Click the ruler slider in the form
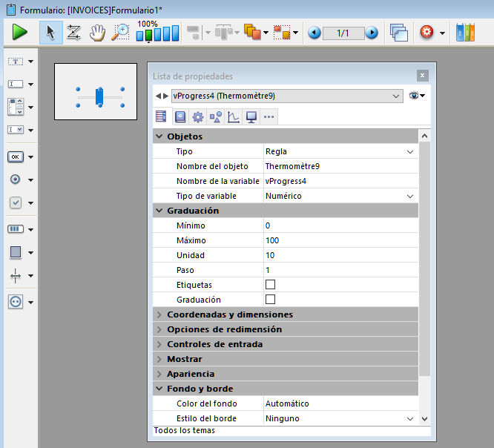This screenshot has width=494, height=448. pos(99,96)
